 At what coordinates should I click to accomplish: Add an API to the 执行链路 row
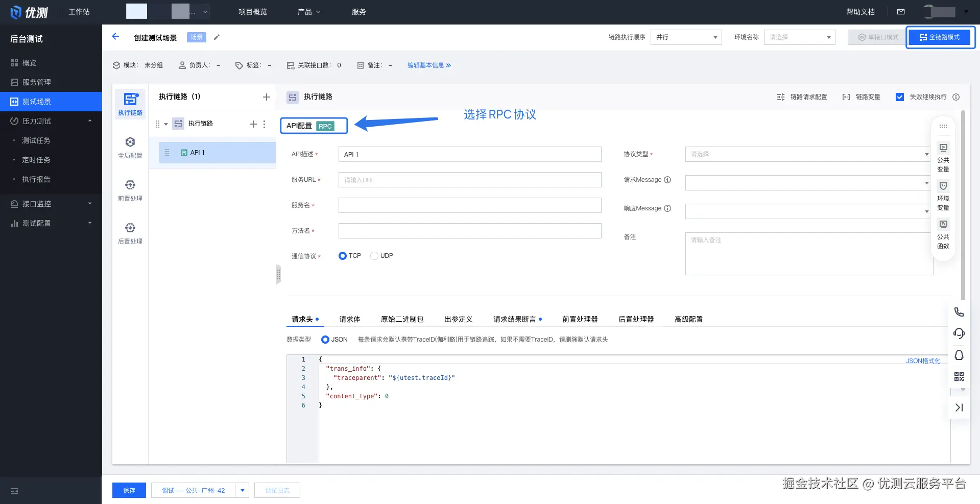(x=253, y=124)
